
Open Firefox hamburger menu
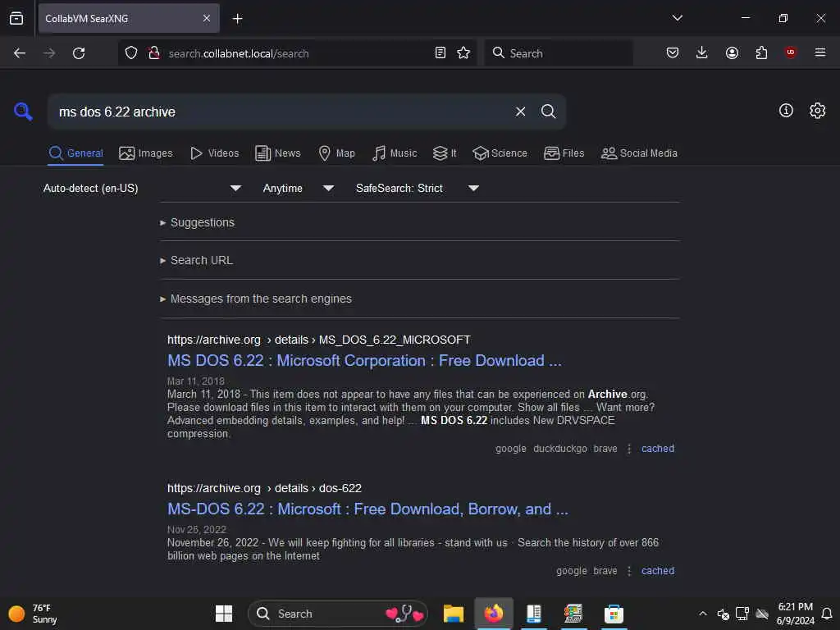coord(820,52)
